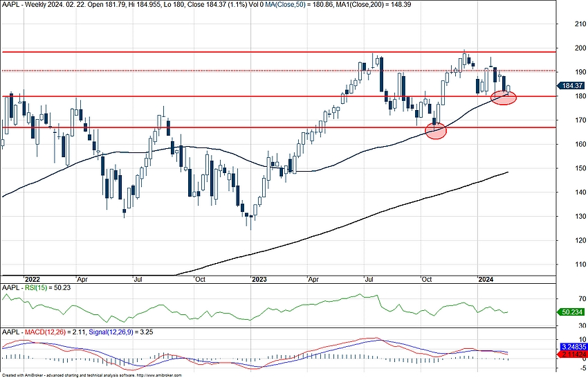The height and width of the screenshot is (378, 588).
Task: Click the -5 level on MACD axis
Action: click(582, 368)
